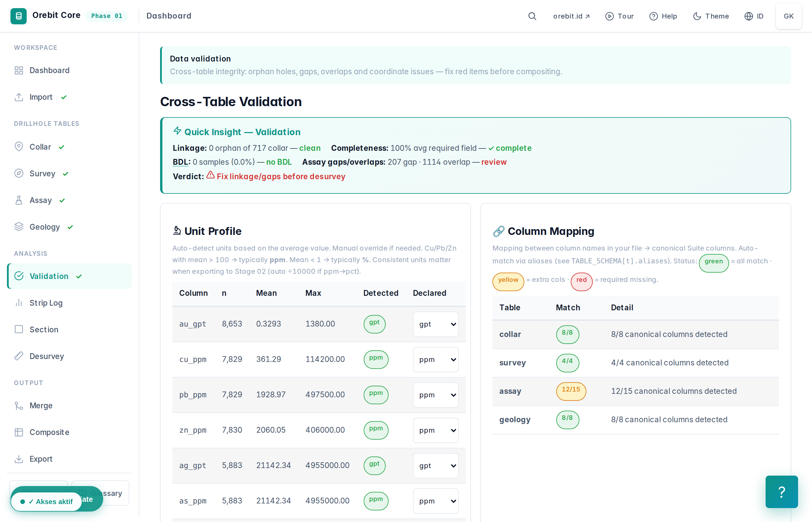812x522 pixels.
Task: Go to Dashboard in the sidebar
Action: pos(69,70)
